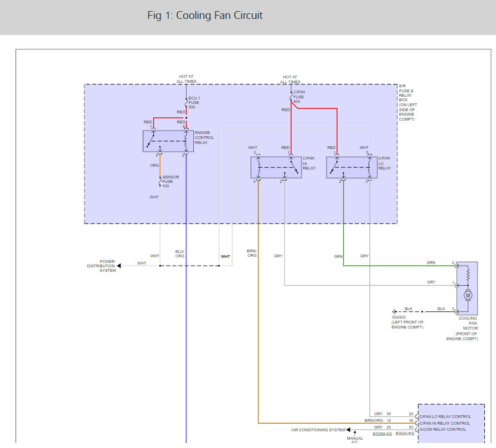Click the 'GRY 29' label near pin 83
This screenshot has height=448, width=496.
(x=383, y=427)
